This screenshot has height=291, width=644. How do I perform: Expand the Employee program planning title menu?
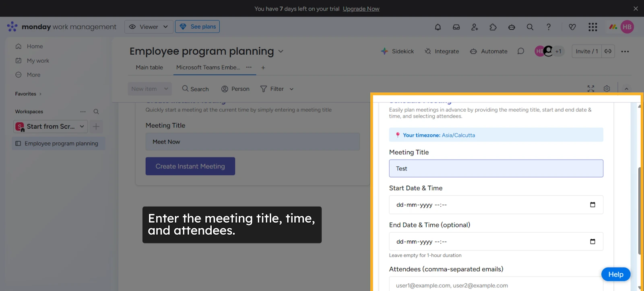pos(281,51)
